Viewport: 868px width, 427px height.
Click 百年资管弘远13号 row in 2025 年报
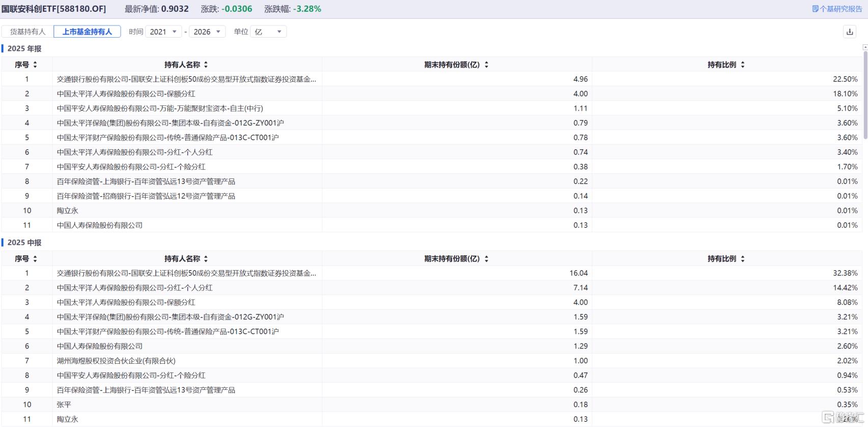pyautogui.click(x=431, y=181)
